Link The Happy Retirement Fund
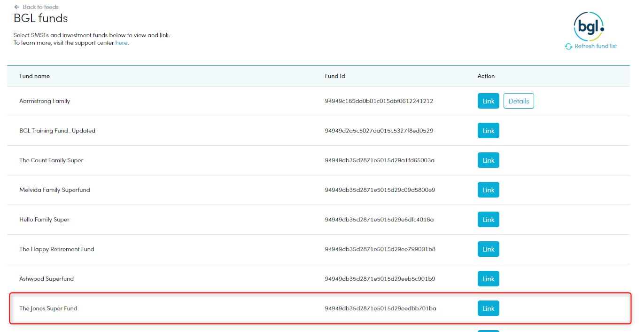The height and width of the screenshot is (332, 644). tap(489, 249)
